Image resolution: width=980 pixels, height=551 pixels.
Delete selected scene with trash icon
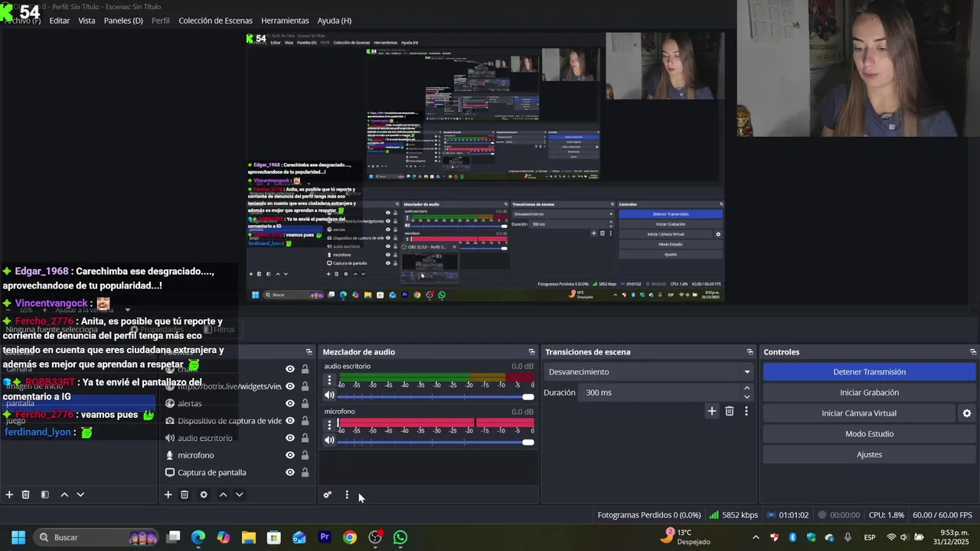tap(25, 494)
